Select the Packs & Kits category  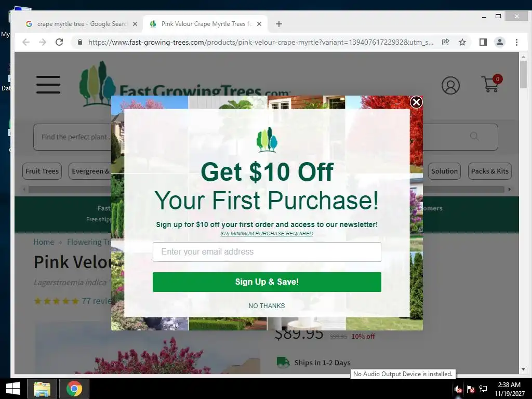489,171
